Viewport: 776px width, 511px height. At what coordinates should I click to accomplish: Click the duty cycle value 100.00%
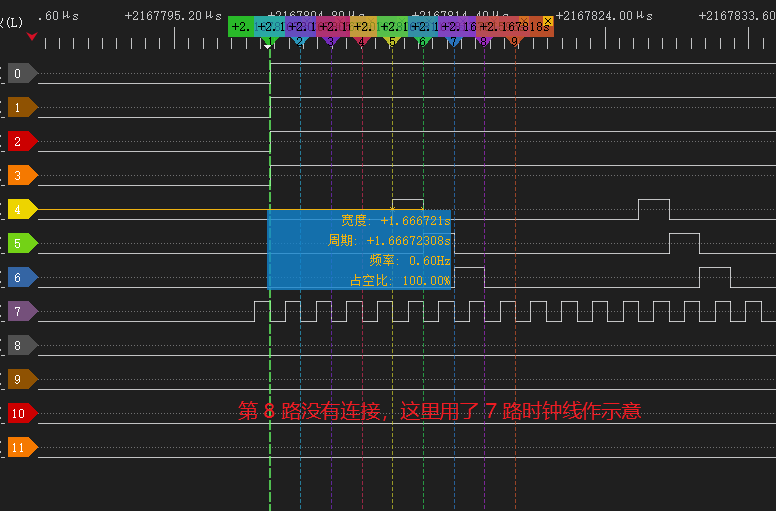pyautogui.click(x=426, y=281)
